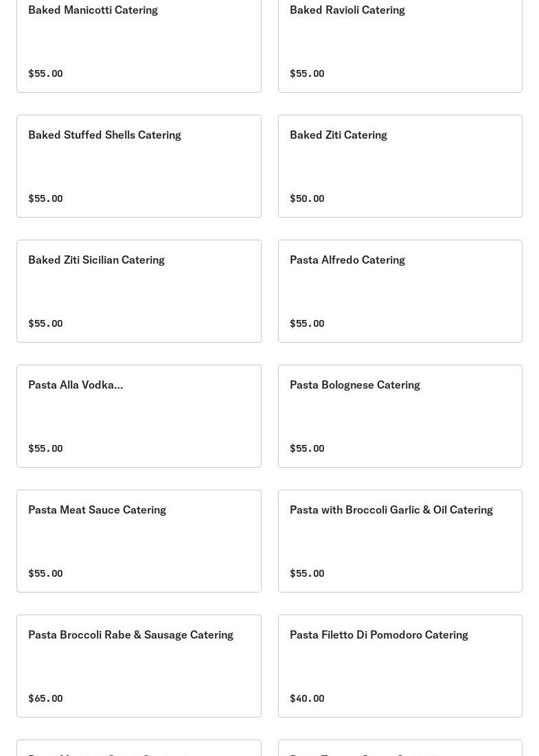This screenshot has width=539, height=756.
Task: Choose Baked Ziti Sicilian Catering
Action: [x=96, y=260]
